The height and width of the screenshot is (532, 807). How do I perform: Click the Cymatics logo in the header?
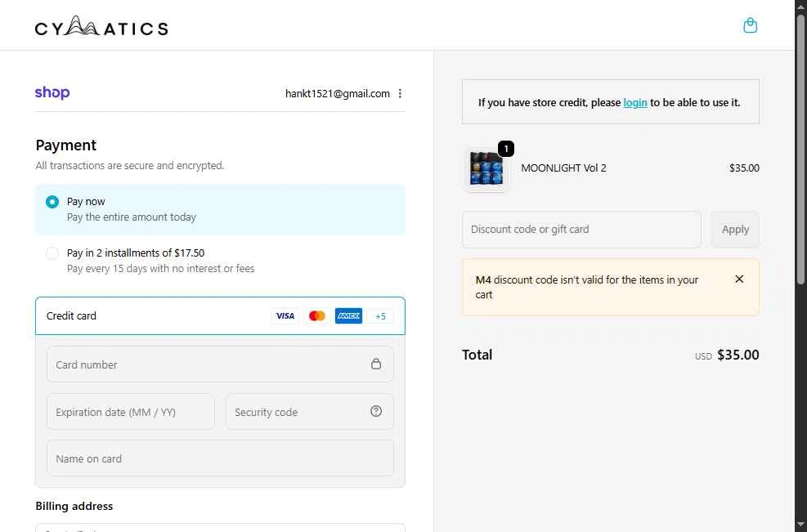[101, 25]
